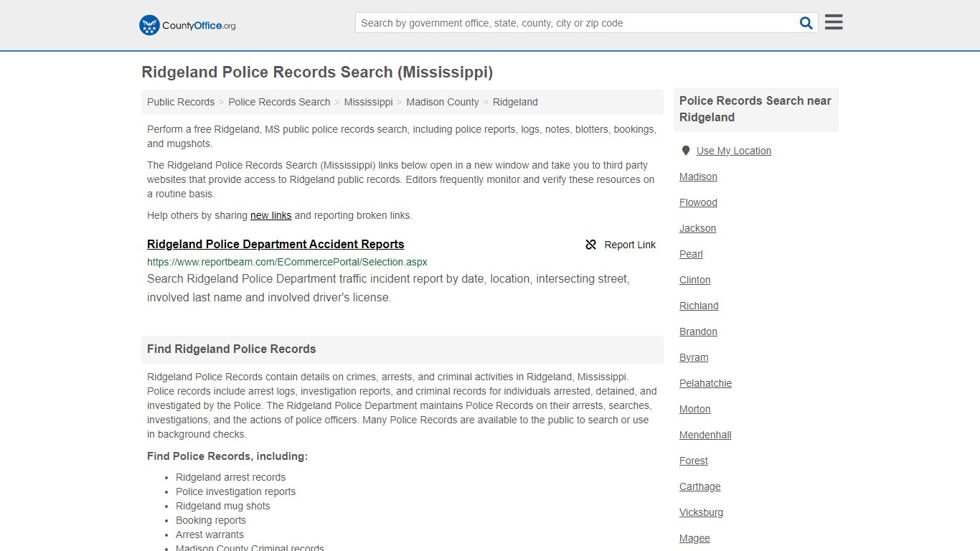
Task: Open Jackson police records link
Action: point(697,228)
